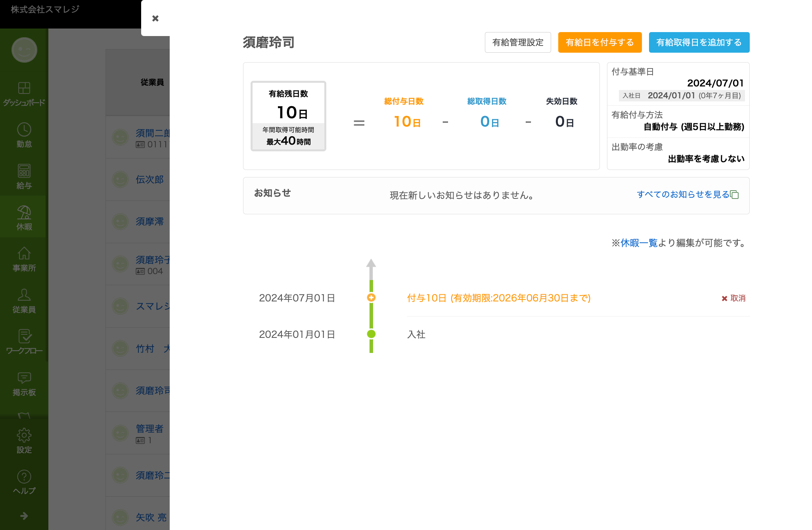This screenshot has height=530, width=812.
Task: Open すべてのお知らせを見る link
Action: coord(683,194)
